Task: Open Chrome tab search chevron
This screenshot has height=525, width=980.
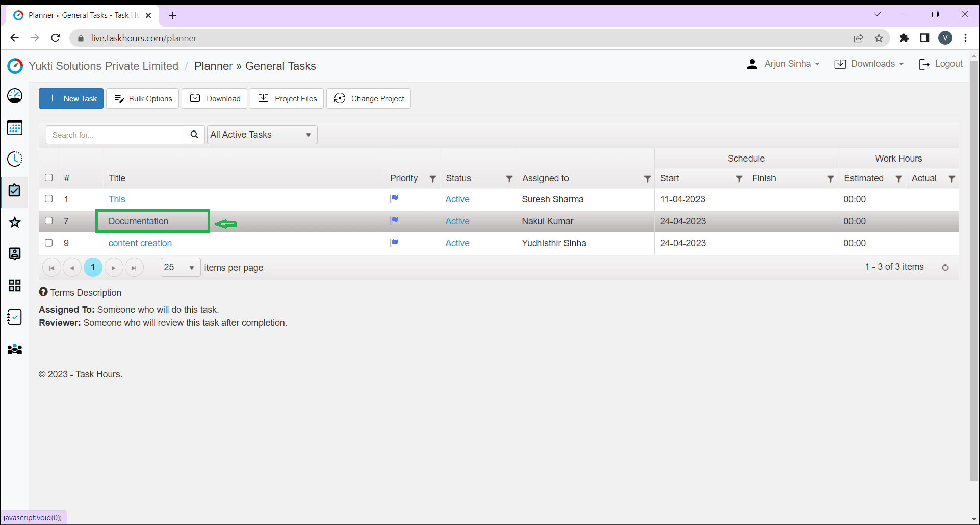Action: coord(877,14)
